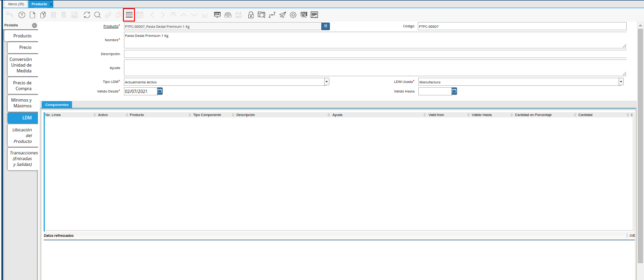
Task: Select the Producto window tab
Action: (x=39, y=4)
